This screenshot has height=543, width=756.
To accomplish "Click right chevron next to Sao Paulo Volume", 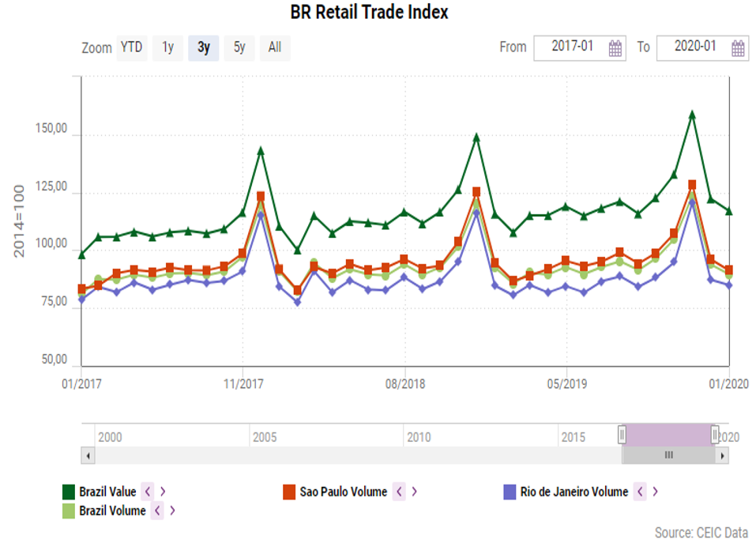I will coord(414,492).
